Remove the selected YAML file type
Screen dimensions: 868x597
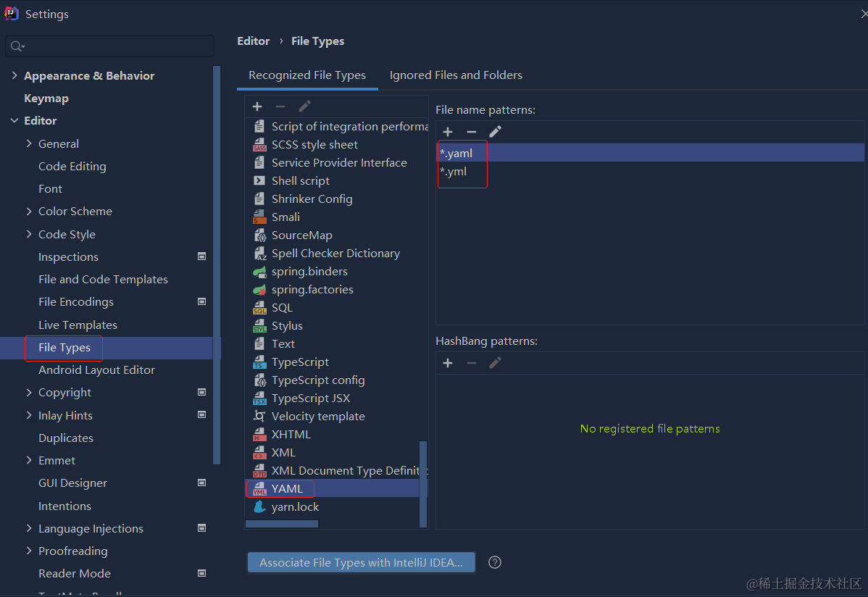[280, 106]
